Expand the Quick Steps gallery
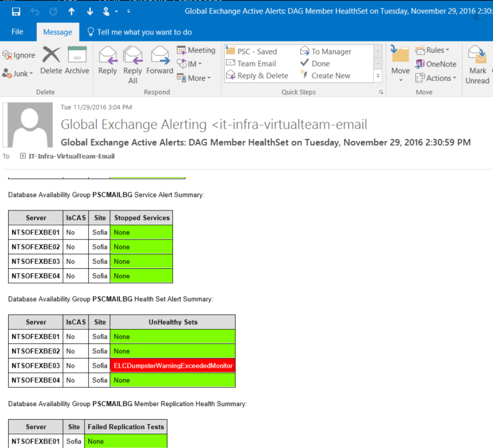This screenshot has height=448, width=493. (x=378, y=76)
